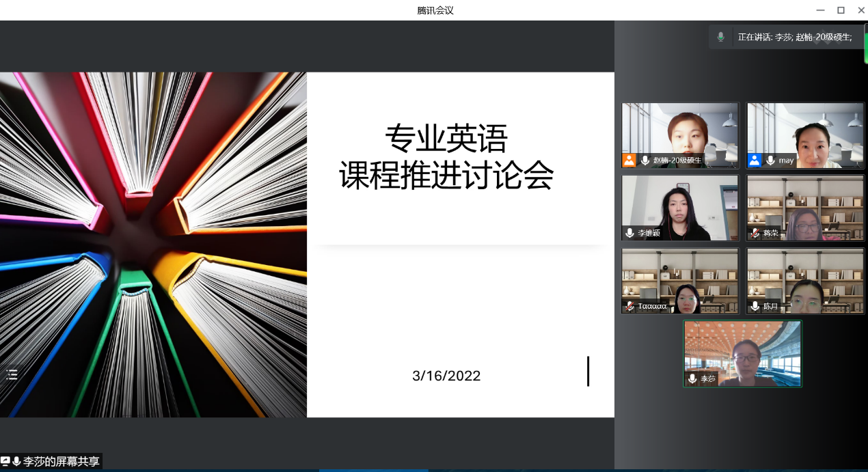
Task: Click the 李莎的屏幕共享 label text
Action: [62, 462]
